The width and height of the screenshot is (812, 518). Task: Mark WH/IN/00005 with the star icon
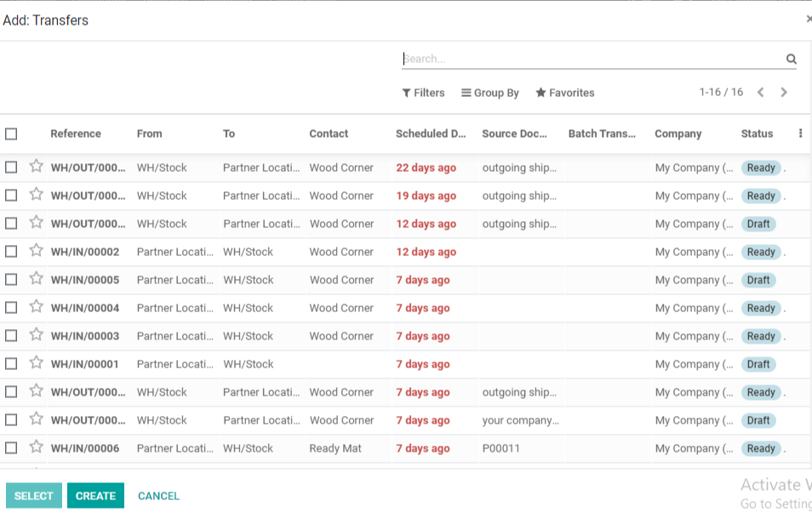pos(36,279)
